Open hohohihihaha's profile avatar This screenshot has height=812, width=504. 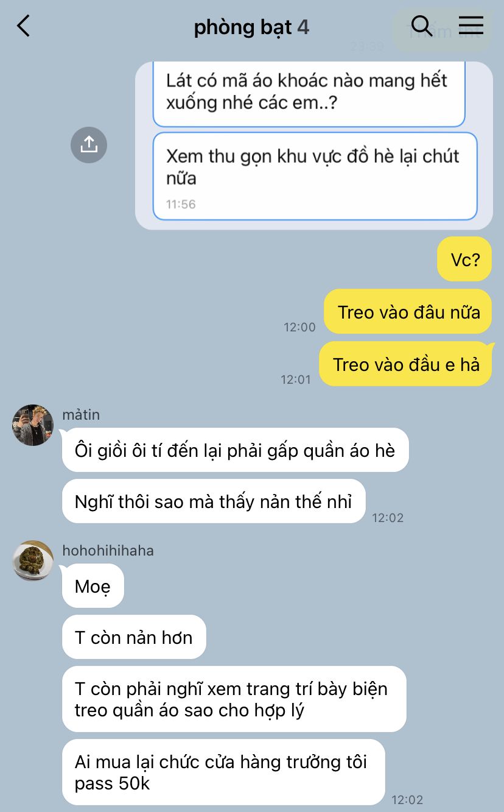tap(33, 560)
